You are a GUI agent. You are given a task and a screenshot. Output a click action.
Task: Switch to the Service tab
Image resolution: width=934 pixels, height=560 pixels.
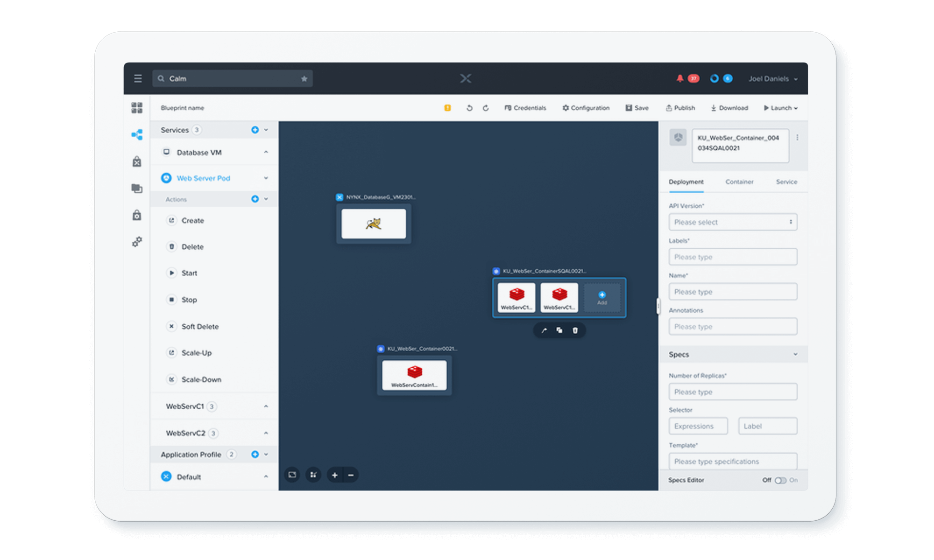tap(786, 182)
